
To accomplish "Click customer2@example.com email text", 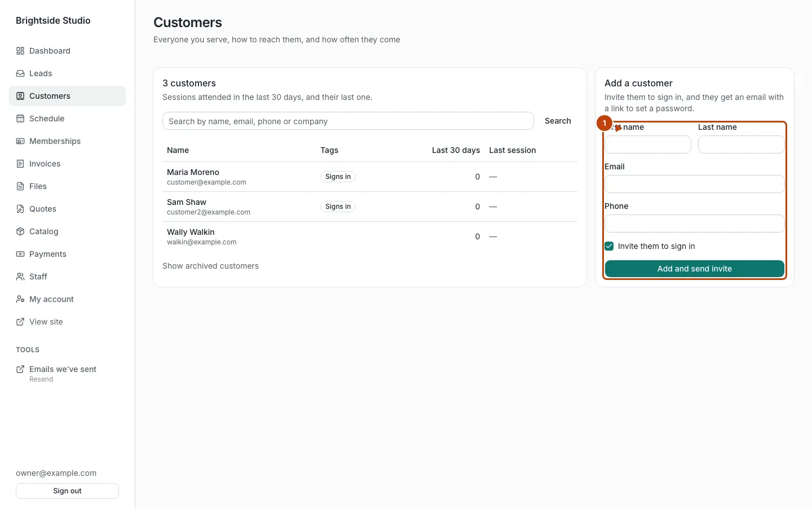I will [x=209, y=212].
